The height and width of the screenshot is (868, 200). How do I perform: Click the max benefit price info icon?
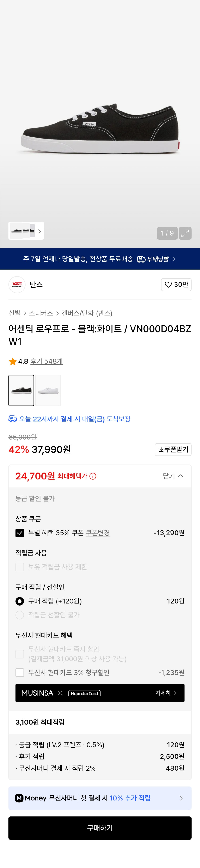point(93,476)
